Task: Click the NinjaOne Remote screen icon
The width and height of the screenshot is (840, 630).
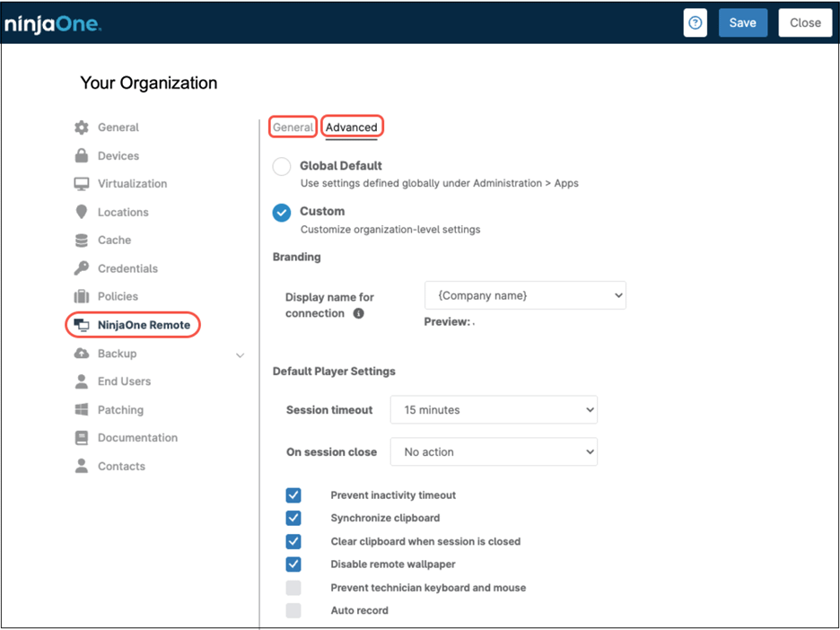Action: pos(83,324)
